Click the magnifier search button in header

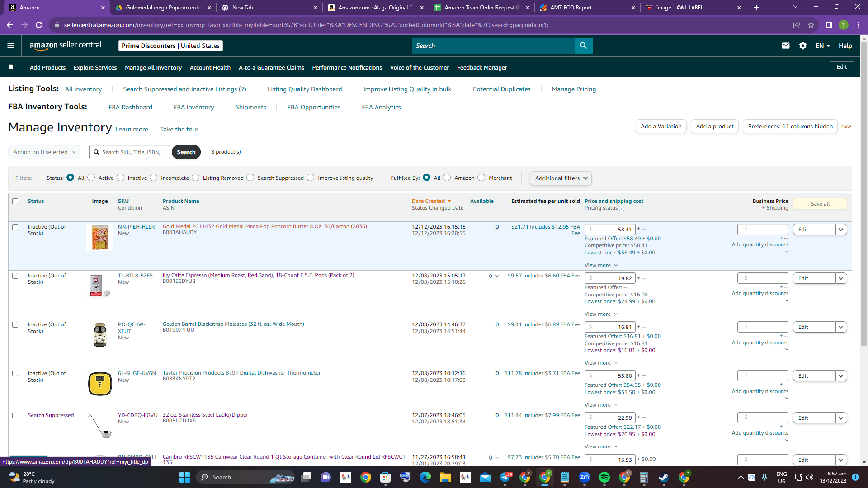click(x=583, y=46)
